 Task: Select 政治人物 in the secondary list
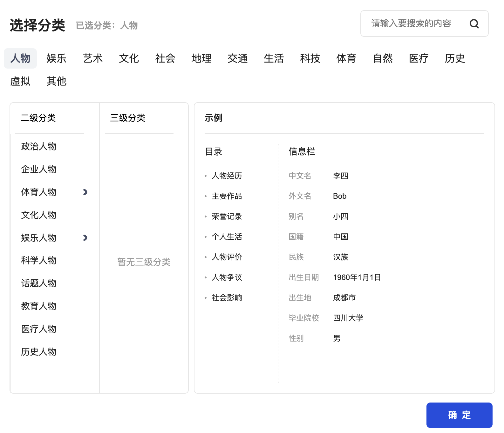coord(39,146)
